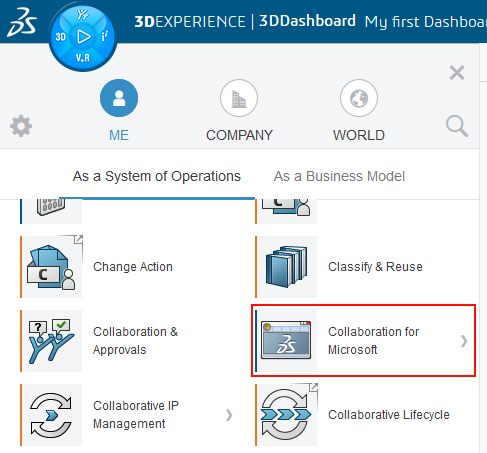
Task: Open the ME section icon
Action: 119,98
